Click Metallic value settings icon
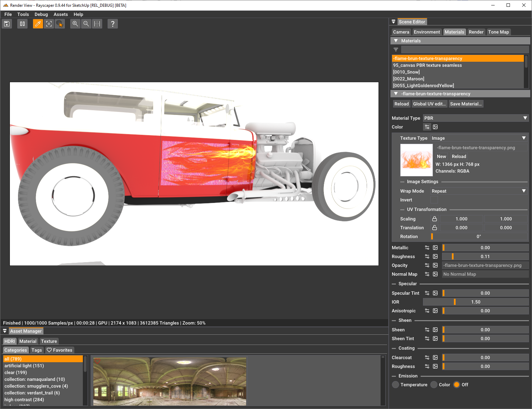This screenshot has height=409, width=532. (427, 248)
